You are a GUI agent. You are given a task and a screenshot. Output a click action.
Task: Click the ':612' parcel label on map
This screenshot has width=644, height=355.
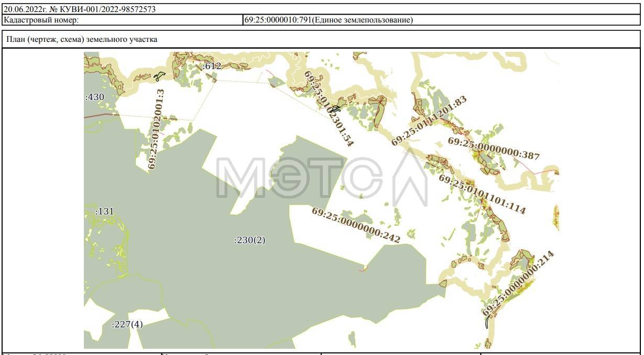click(x=212, y=66)
